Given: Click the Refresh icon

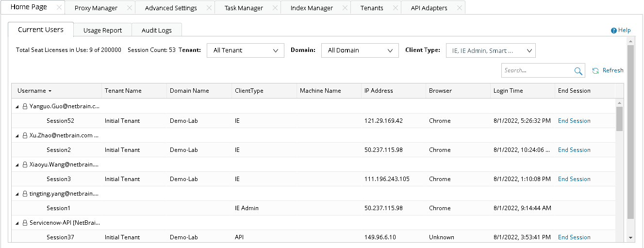Looking at the screenshot, I should 595,71.
